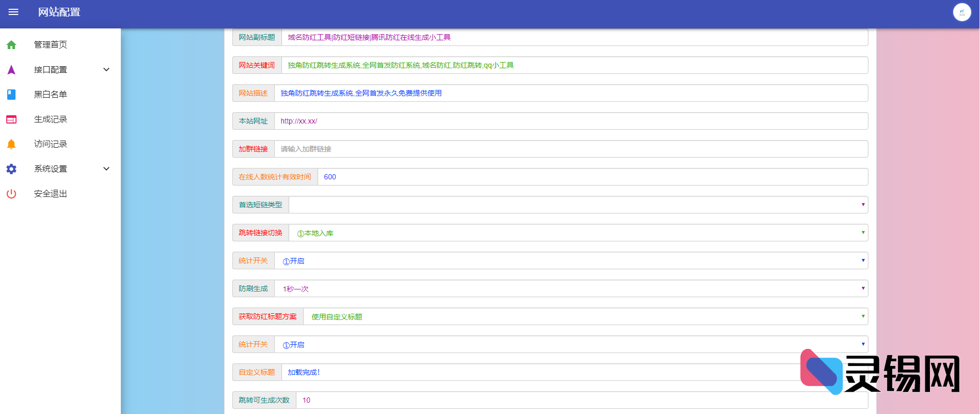Screen dimensions: 980x414
Task: Click the red power logout icon
Action: [x=11, y=194]
